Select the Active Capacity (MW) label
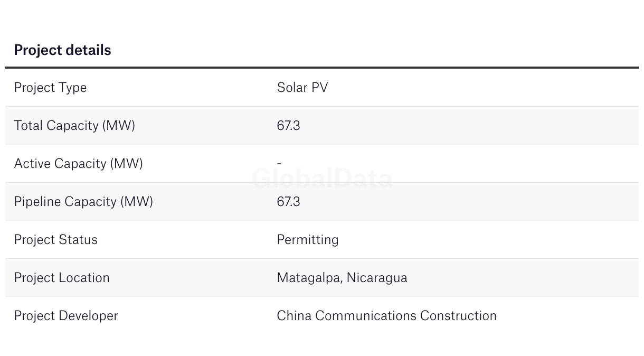Image resolution: width=644 pixels, height=356 pixels. [79, 164]
